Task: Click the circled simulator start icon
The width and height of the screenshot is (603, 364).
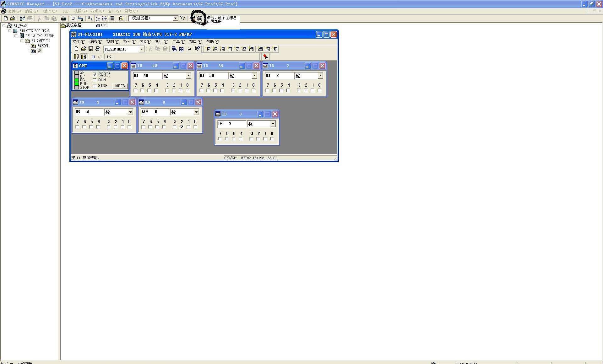Action: point(199,19)
